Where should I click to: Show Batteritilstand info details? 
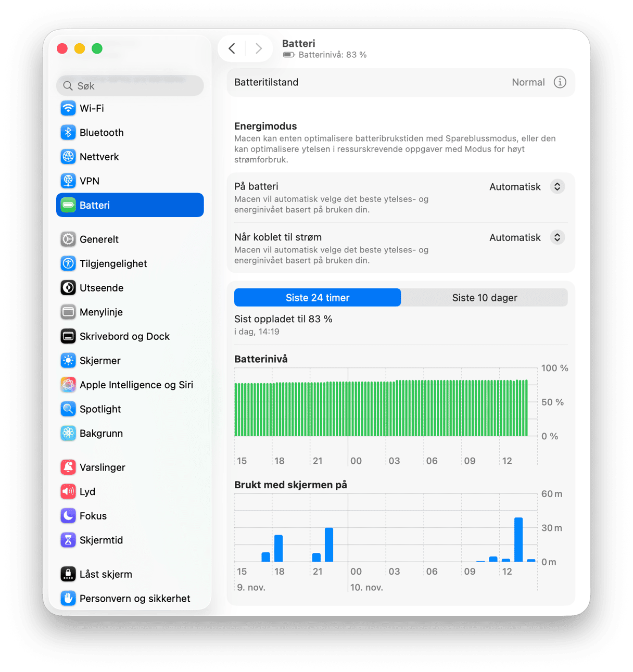(x=560, y=82)
